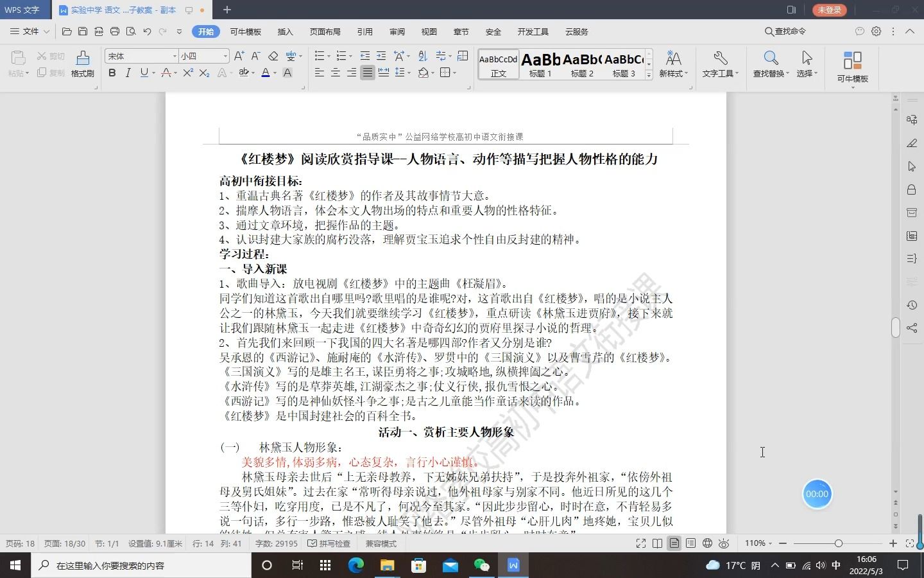The width and height of the screenshot is (924, 578).
Task: Switch to the 审阅 tab
Action: coord(397,31)
